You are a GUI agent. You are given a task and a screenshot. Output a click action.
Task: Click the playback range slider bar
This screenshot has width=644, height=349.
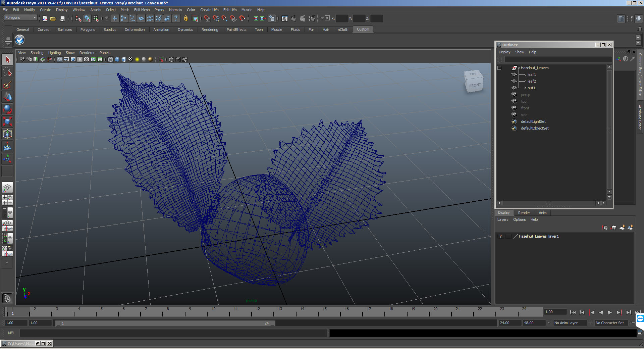pos(165,323)
